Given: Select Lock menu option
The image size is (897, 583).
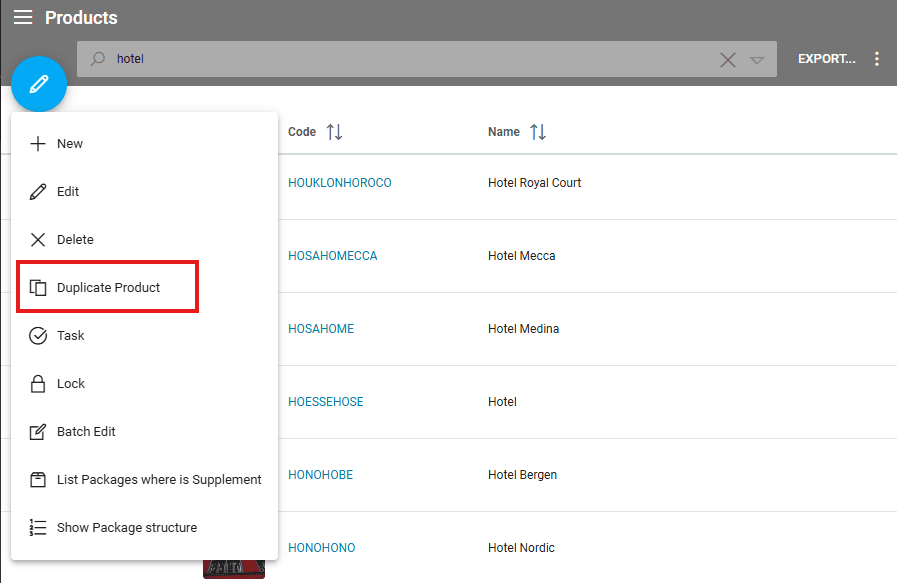Looking at the screenshot, I should pos(71,384).
